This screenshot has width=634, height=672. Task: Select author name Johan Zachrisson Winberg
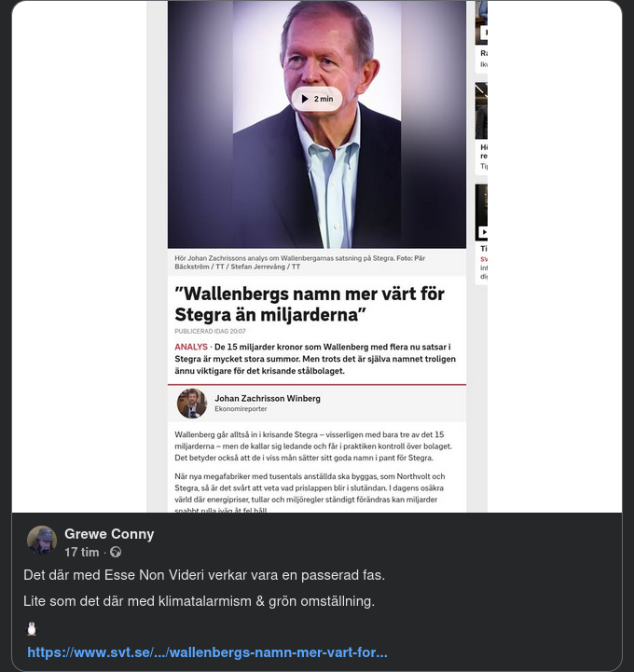tap(268, 398)
